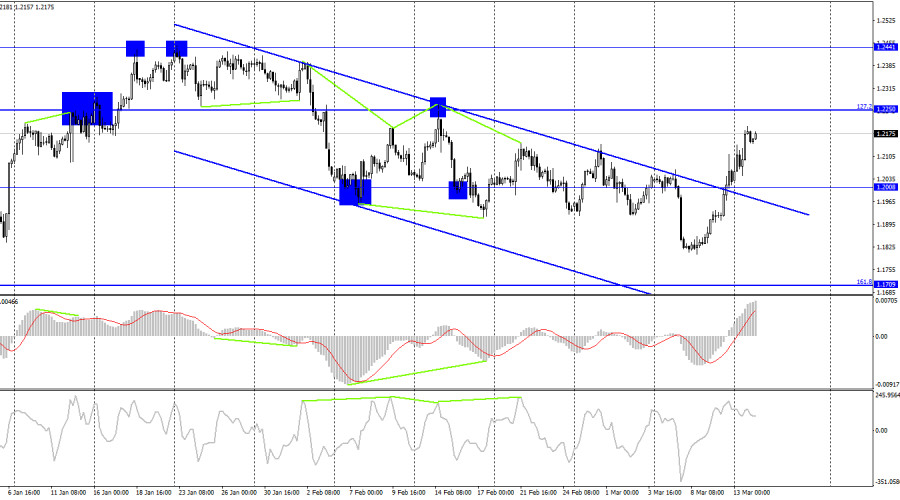Image resolution: width=900 pixels, height=500 pixels.
Task: Click the 2 Feb 08:00 date label
Action: 323,493
